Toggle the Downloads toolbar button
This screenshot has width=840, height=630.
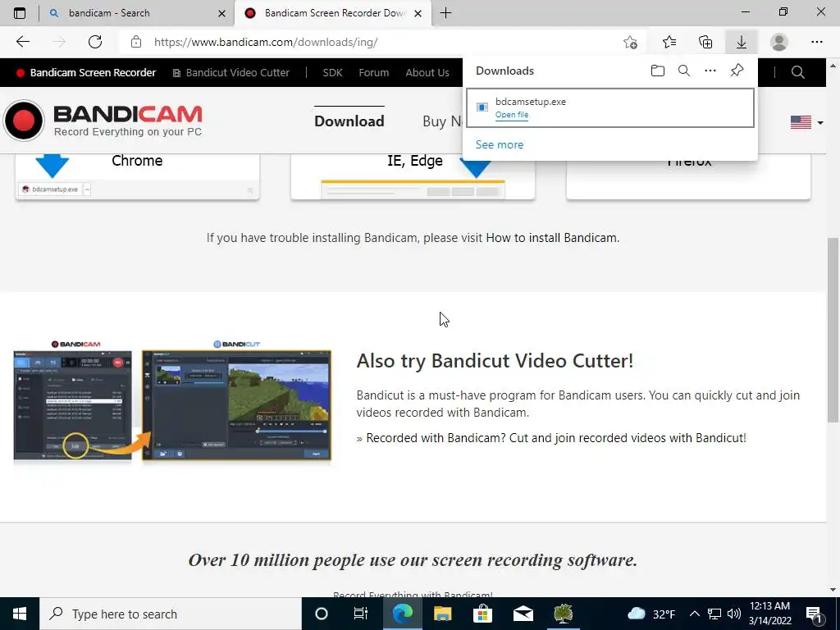coord(742,42)
